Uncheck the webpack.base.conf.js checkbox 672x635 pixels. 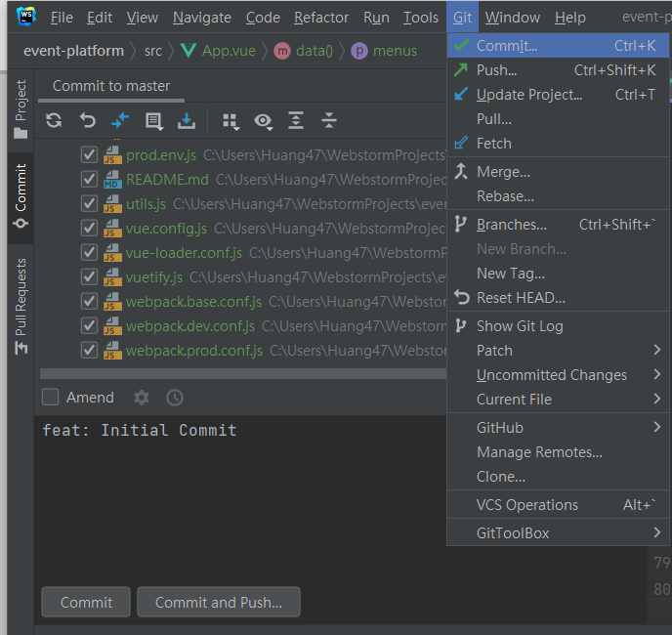[89, 302]
